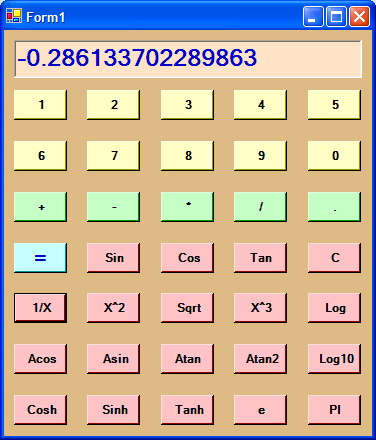Viewport: 376px width, 440px height.
Task: Click the Cosh button
Action: pyautogui.click(x=40, y=410)
